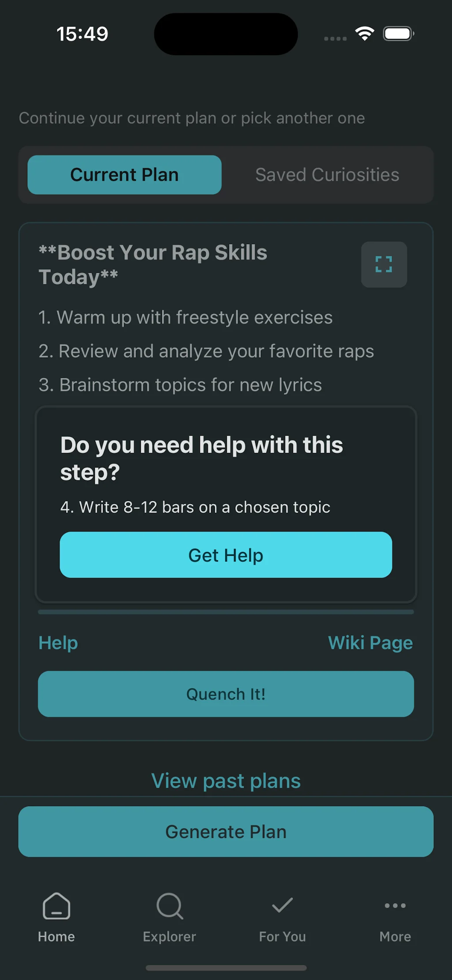The width and height of the screenshot is (452, 980).
Task: Select step 2 Review and analyze favorite raps
Action: 206,351
